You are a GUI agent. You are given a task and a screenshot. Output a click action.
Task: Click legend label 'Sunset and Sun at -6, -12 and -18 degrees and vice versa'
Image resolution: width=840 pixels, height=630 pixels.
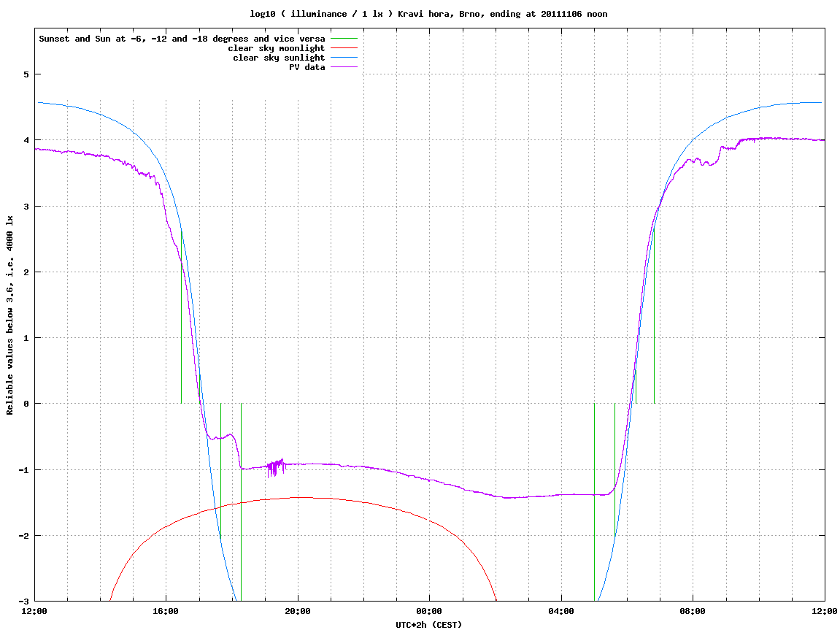(x=182, y=39)
